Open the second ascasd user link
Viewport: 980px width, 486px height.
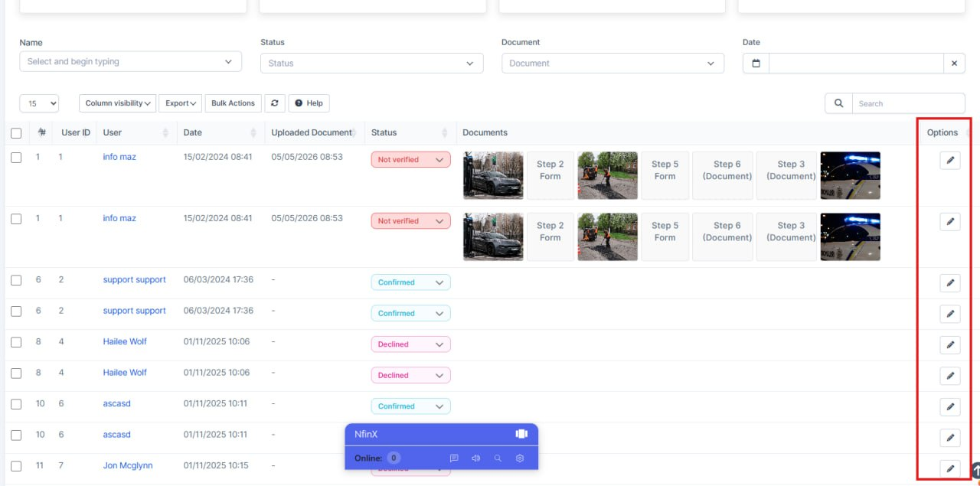pos(117,435)
